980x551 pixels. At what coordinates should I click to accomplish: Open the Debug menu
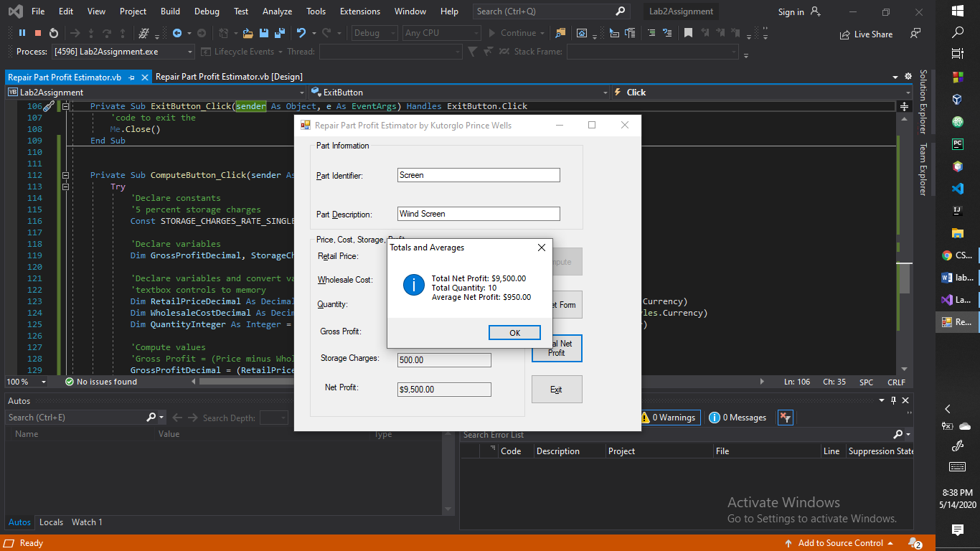tap(207, 11)
